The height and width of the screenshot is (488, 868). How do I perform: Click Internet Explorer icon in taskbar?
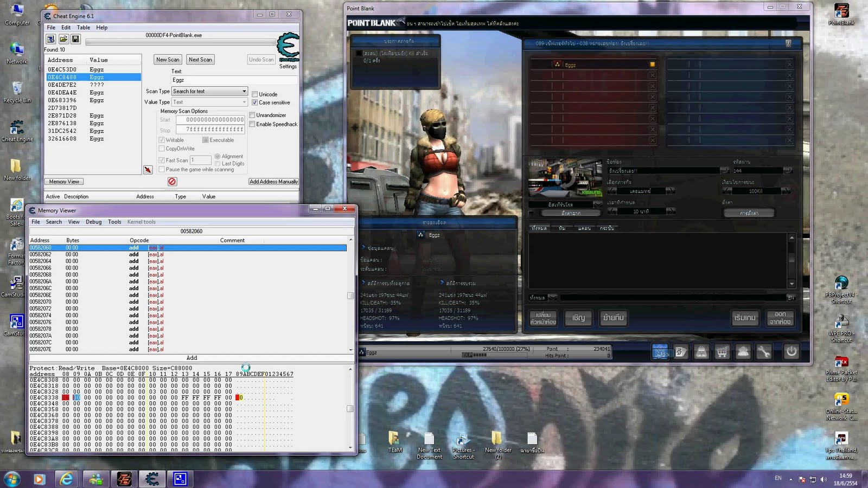tap(66, 479)
